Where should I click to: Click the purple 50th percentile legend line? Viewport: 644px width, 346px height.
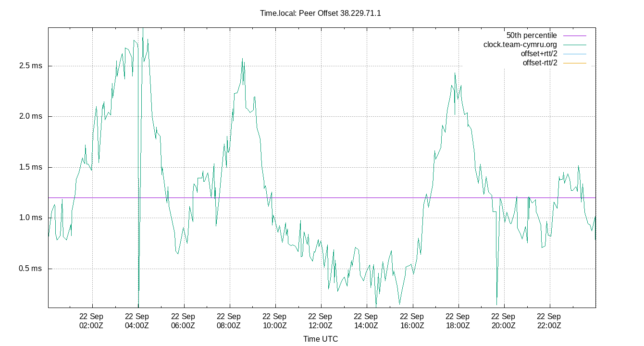pyautogui.click(x=574, y=36)
